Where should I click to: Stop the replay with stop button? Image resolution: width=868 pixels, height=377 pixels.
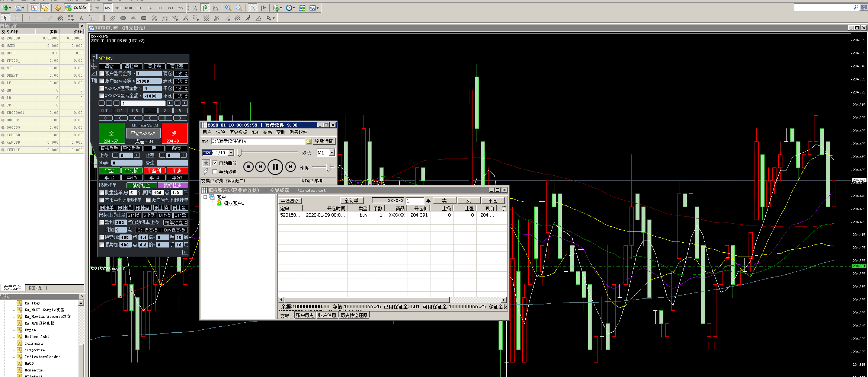tap(248, 167)
